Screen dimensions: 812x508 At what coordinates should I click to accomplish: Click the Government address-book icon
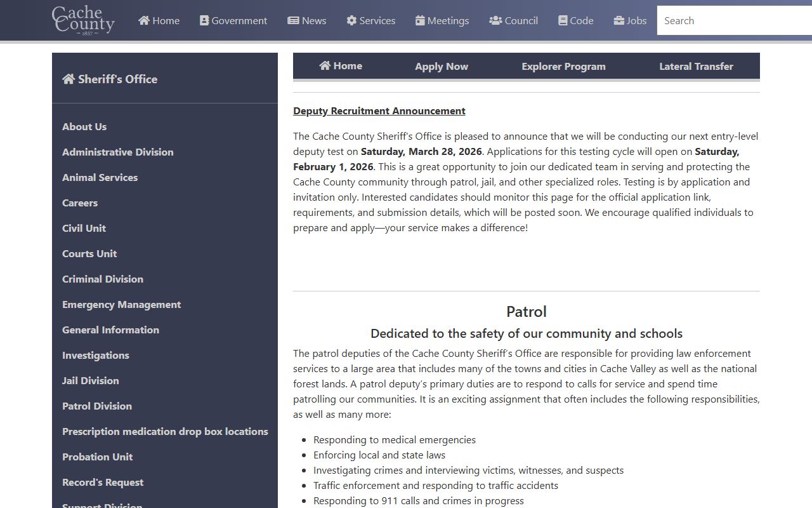pyautogui.click(x=204, y=20)
